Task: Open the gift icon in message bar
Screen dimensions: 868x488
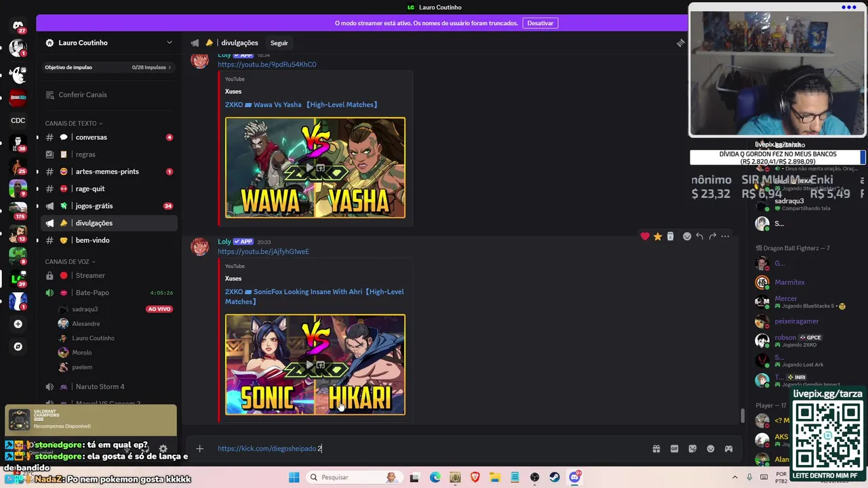Action: tap(656, 449)
